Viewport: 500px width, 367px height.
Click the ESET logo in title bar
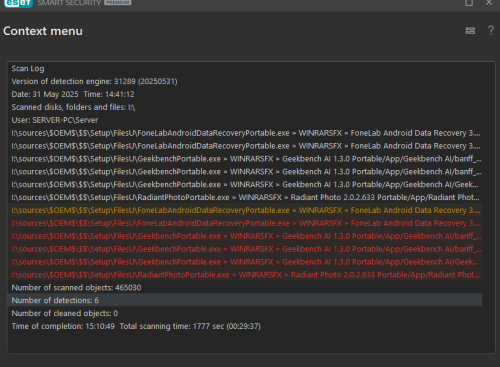(18, 3)
